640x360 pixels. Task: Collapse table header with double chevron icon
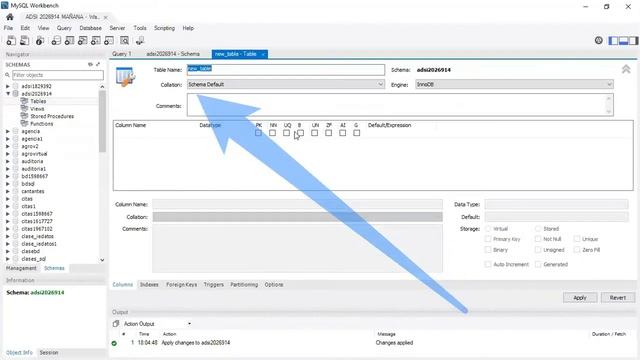[626, 69]
